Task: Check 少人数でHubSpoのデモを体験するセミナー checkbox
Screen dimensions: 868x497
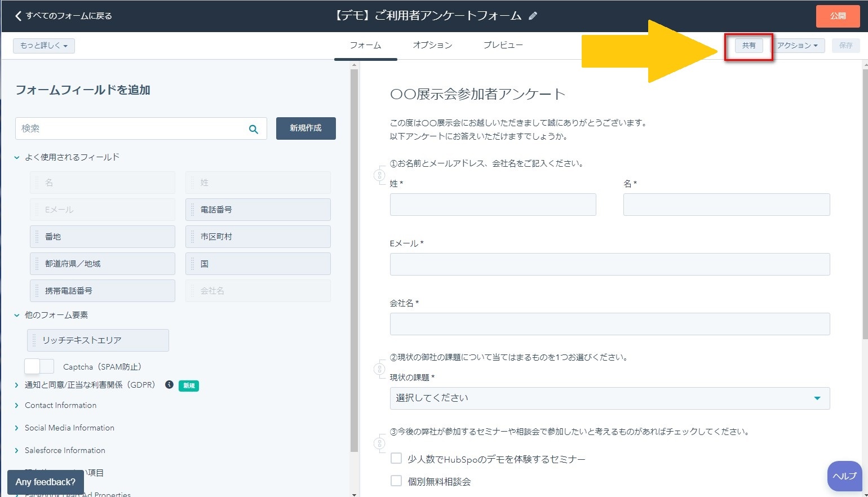Action: pos(396,458)
